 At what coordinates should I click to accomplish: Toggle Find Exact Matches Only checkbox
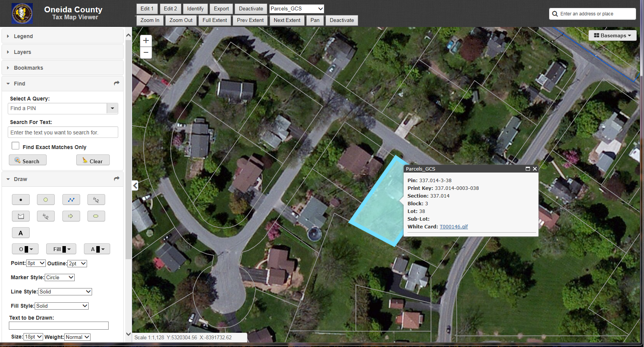[x=15, y=146]
